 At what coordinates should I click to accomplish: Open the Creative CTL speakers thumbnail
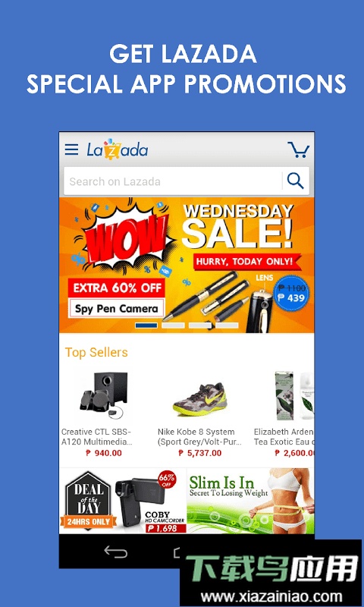click(103, 395)
